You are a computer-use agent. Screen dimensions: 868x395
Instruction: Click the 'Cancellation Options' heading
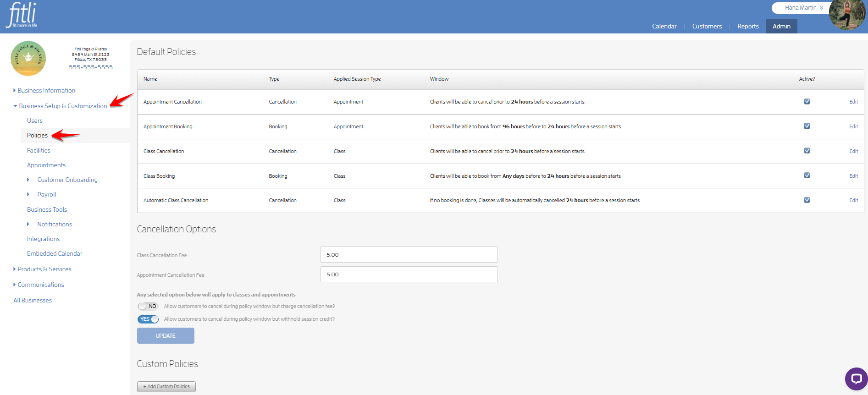[x=177, y=229]
